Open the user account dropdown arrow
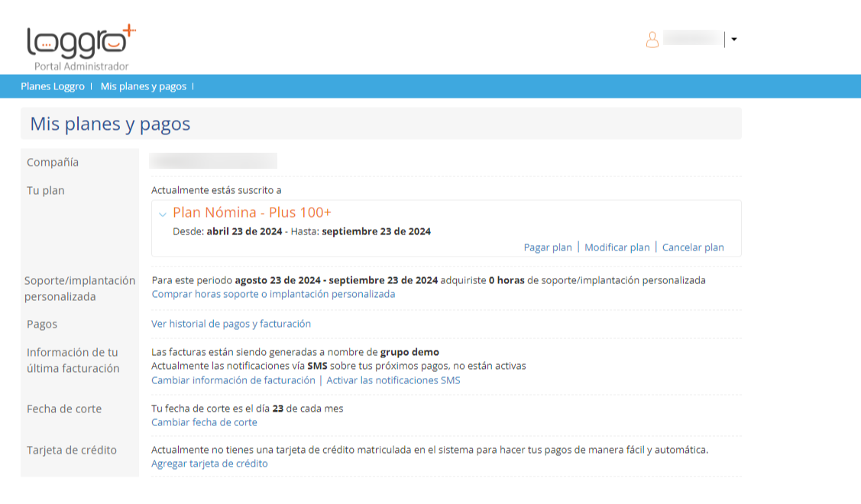This screenshot has width=861, height=504. [734, 39]
